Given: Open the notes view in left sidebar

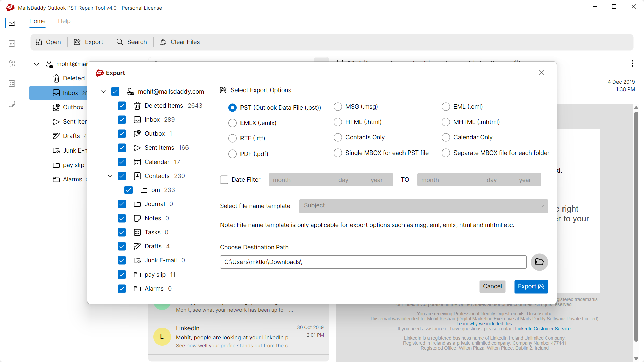Looking at the screenshot, I should click(12, 104).
